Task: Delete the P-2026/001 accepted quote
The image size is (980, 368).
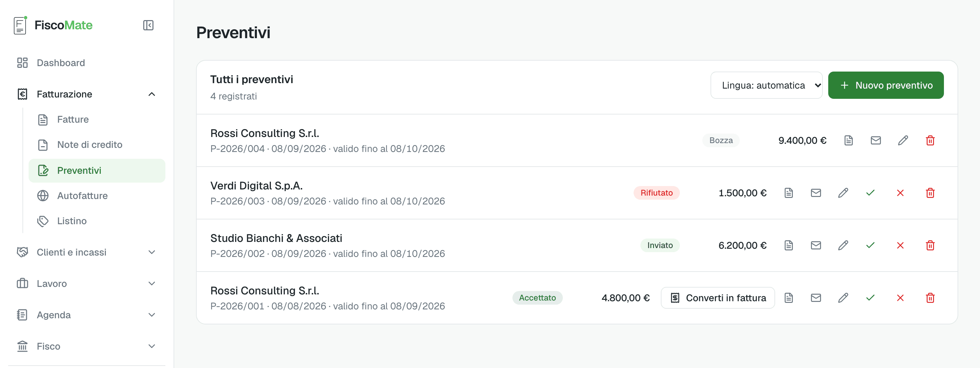Action: point(930,298)
